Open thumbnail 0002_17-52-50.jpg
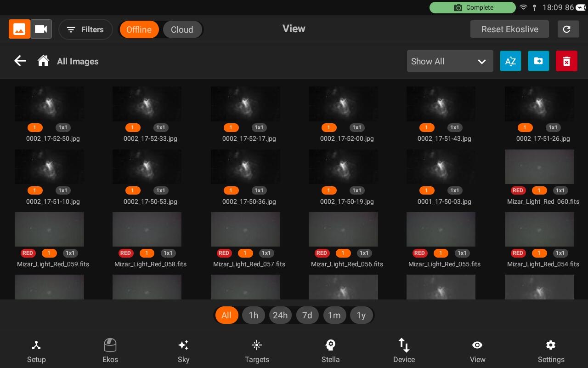Image resolution: width=588 pixels, height=368 pixels. tap(49, 104)
